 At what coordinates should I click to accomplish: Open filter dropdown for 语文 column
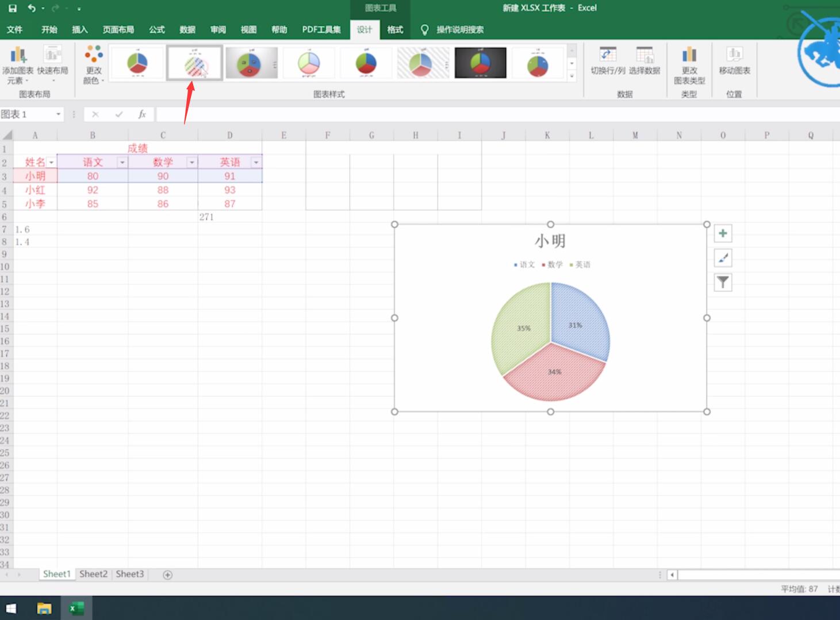[x=122, y=163]
